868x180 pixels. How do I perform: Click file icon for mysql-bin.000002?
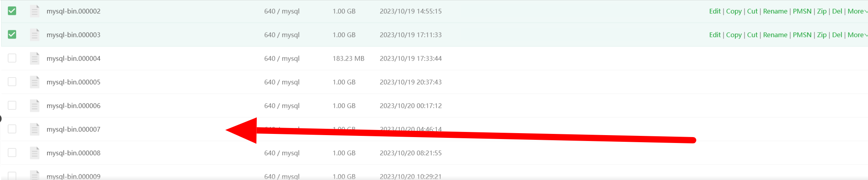35,11
